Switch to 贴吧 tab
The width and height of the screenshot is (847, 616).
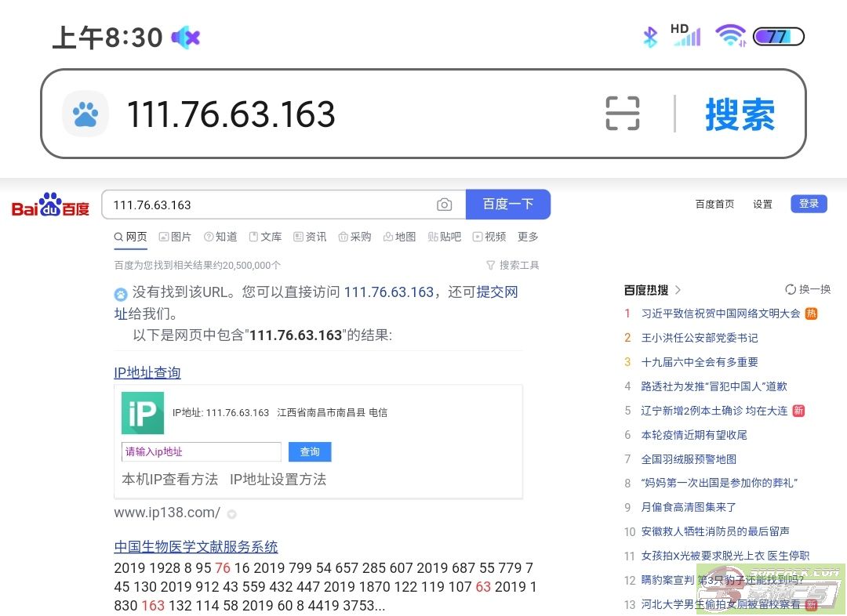pyautogui.click(x=445, y=237)
